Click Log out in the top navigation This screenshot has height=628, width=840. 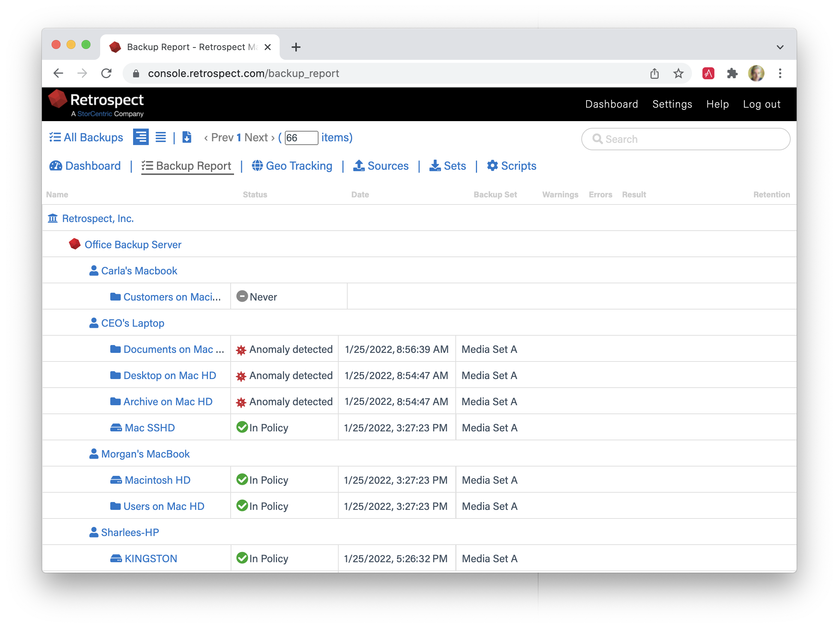(x=761, y=104)
